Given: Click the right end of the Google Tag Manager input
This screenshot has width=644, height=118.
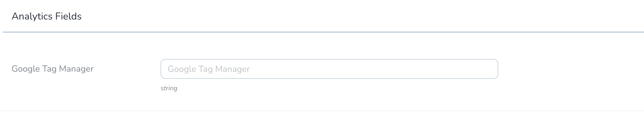Looking at the screenshot, I should click(491, 69).
